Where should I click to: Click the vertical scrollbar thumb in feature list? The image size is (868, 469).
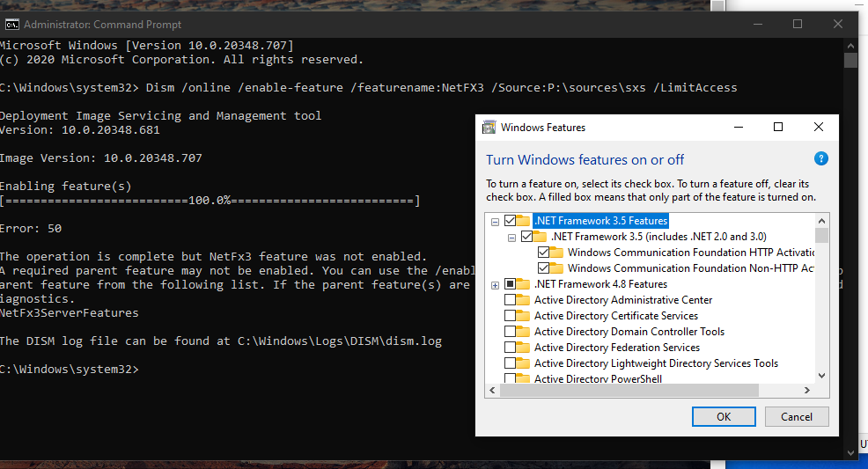(x=821, y=235)
